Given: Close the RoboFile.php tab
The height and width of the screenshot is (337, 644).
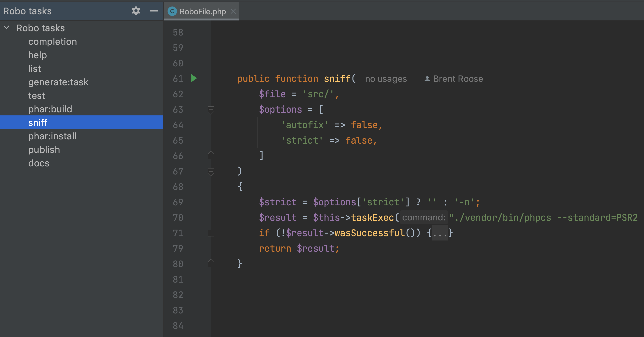Looking at the screenshot, I should tap(233, 12).
